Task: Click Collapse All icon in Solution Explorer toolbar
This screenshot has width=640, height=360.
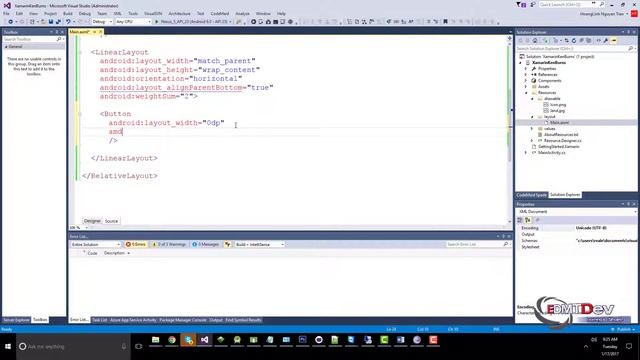Action: point(582,40)
